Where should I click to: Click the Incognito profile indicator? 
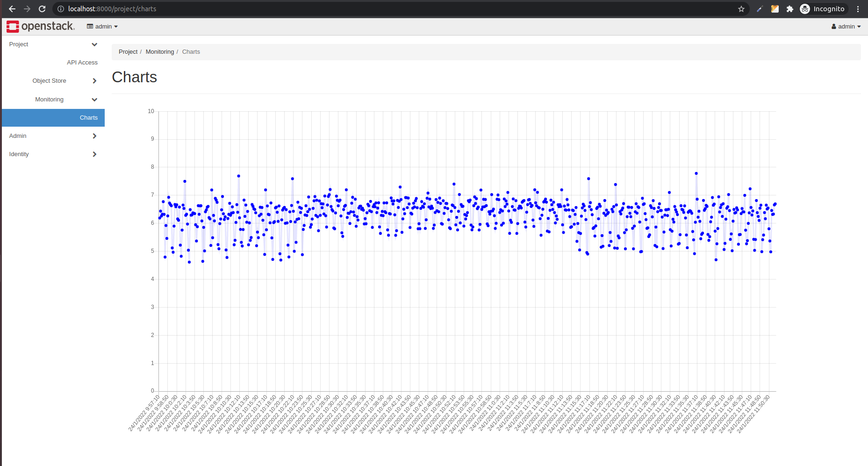tap(824, 9)
